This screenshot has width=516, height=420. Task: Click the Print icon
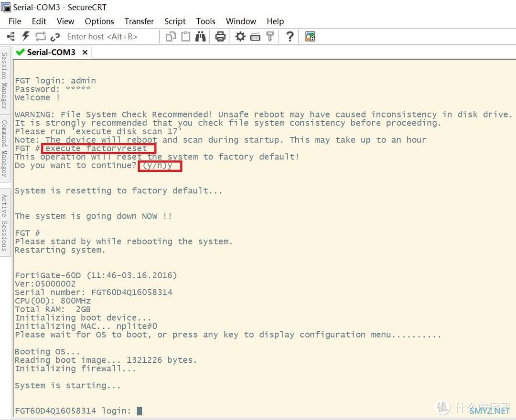point(220,36)
